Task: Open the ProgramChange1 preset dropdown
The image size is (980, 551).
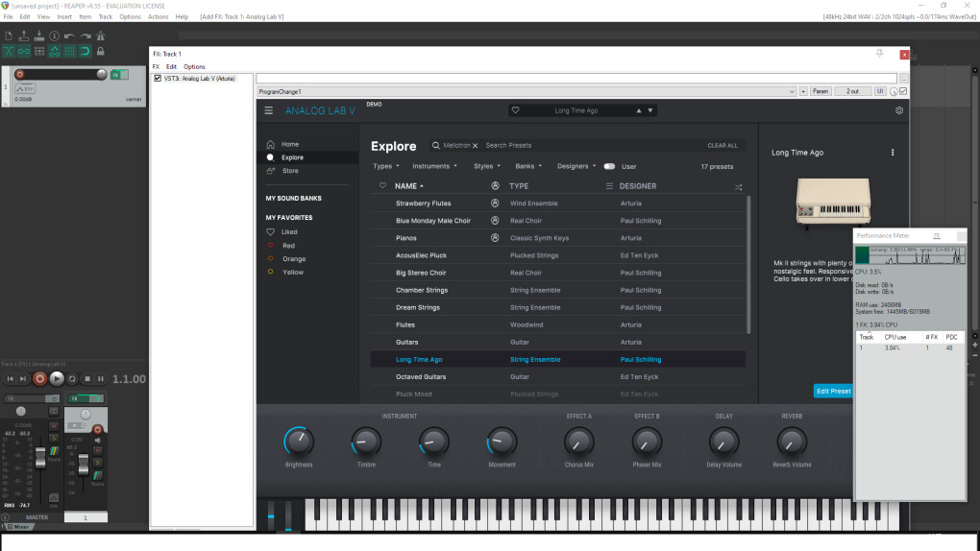Action: [x=527, y=92]
